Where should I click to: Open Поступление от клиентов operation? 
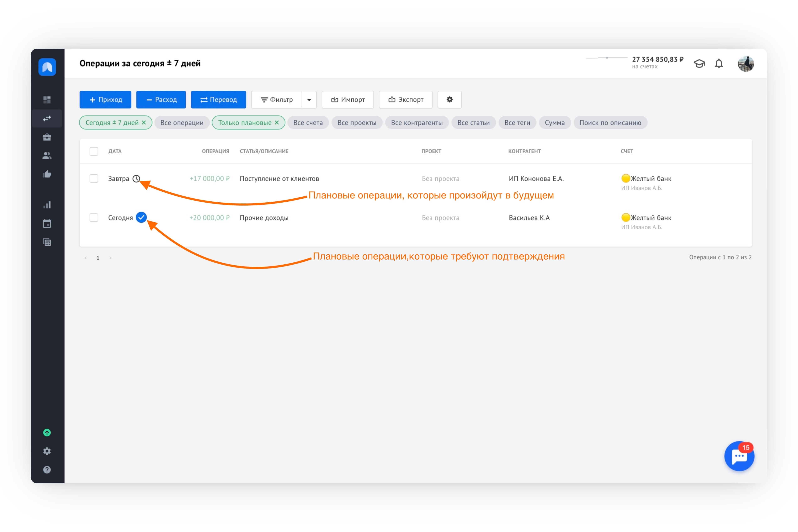coord(279,179)
